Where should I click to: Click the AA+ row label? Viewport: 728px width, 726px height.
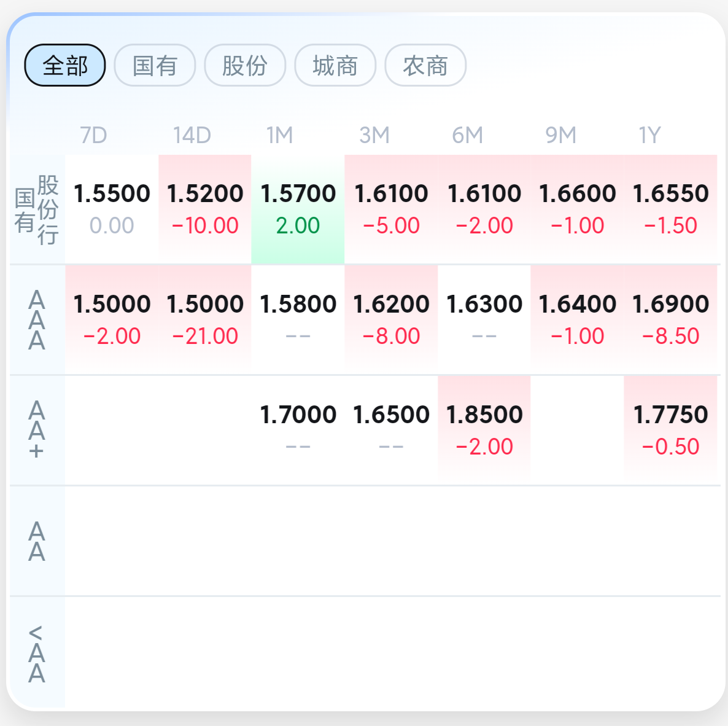coord(37,430)
